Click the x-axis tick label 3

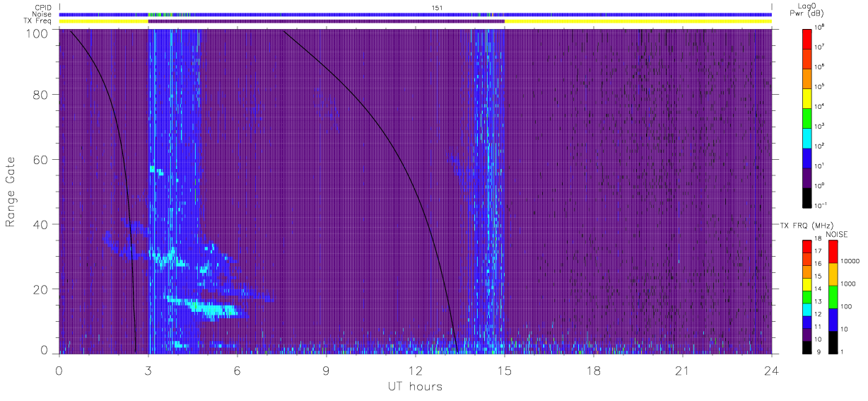148,371
